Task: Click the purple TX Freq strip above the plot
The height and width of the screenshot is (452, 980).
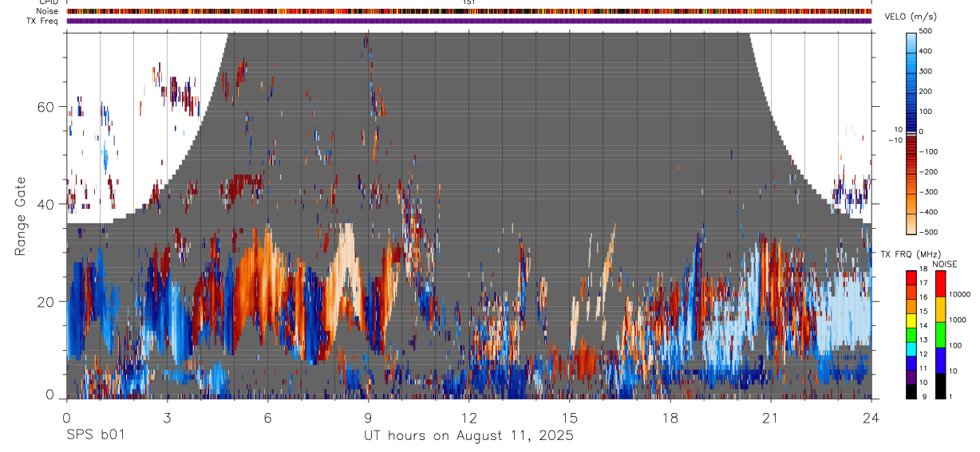Action: 469,21
